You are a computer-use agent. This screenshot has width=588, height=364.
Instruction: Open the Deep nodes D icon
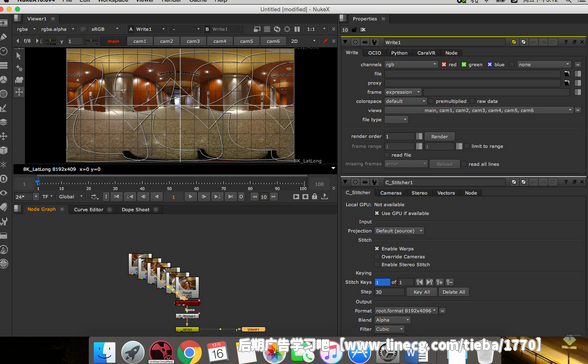[4, 179]
